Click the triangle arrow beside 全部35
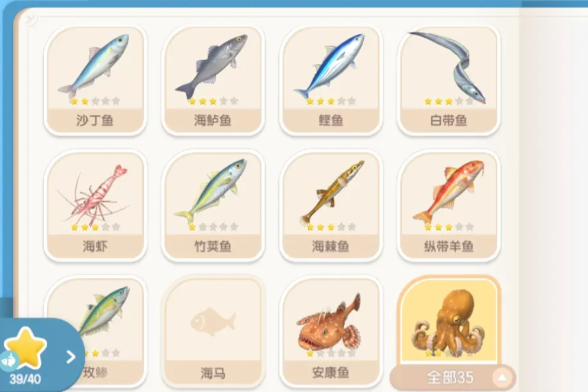588x392 pixels. pyautogui.click(x=502, y=378)
